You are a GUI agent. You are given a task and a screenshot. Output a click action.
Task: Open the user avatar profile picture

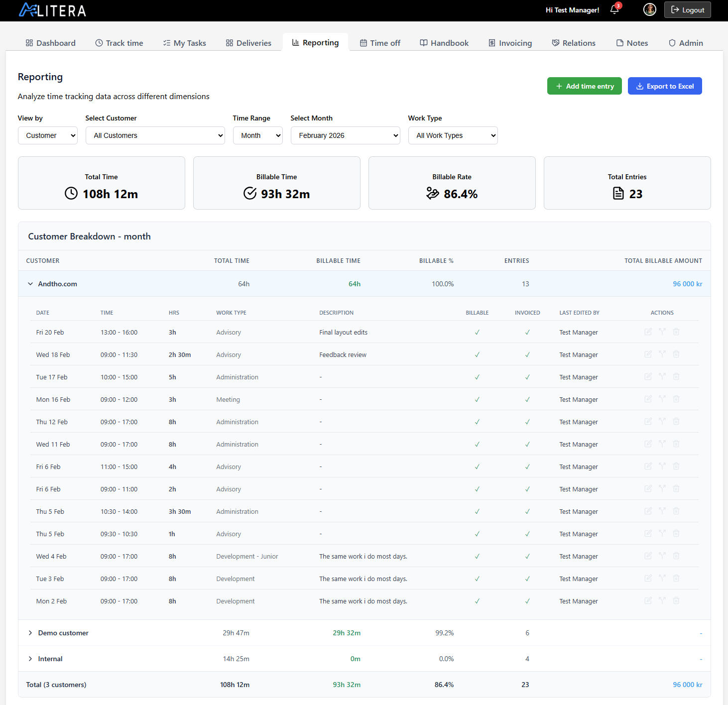650,9
